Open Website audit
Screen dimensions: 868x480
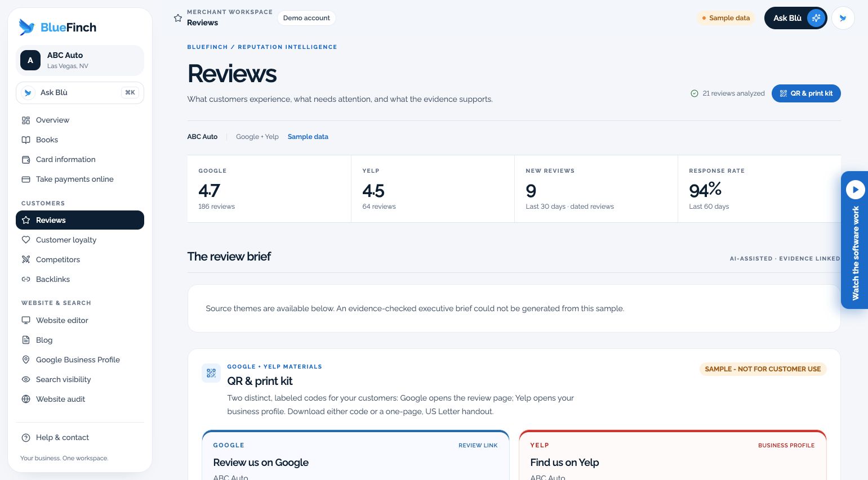80,399
